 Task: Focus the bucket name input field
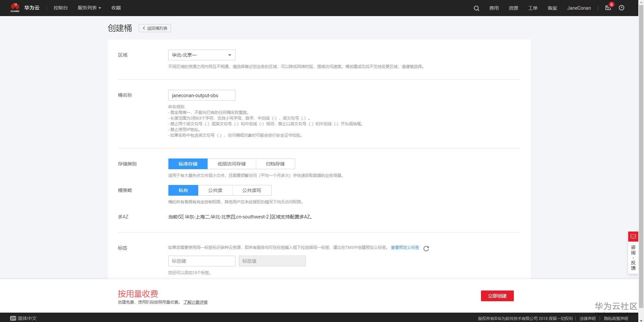(x=202, y=95)
